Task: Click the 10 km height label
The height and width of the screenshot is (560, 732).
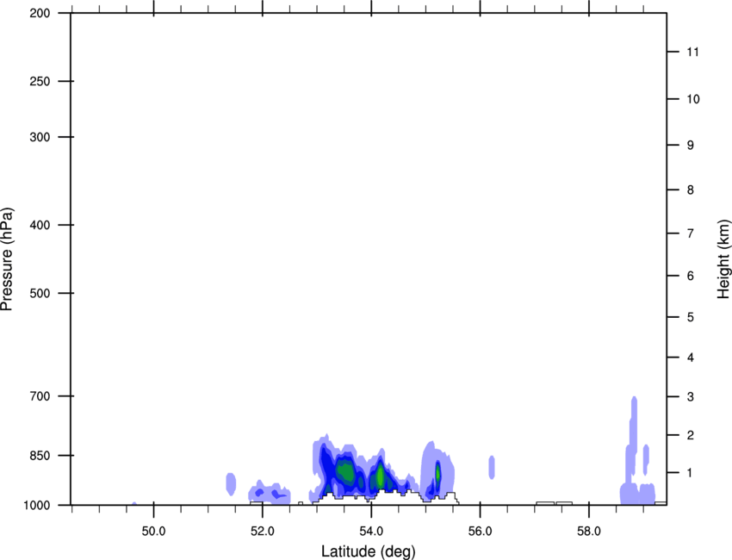Action: 693,99
